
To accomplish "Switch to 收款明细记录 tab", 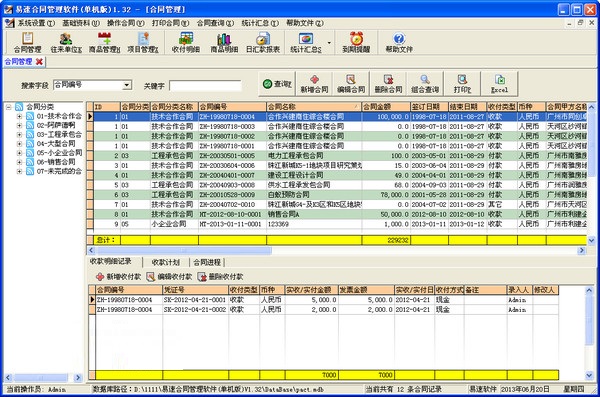I will [x=111, y=261].
